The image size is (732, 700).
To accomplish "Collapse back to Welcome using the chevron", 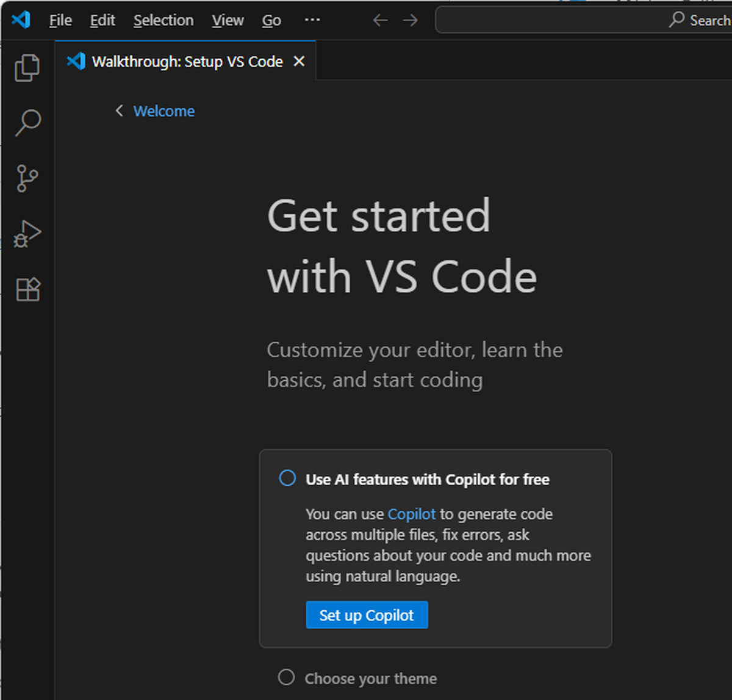I will [x=120, y=110].
